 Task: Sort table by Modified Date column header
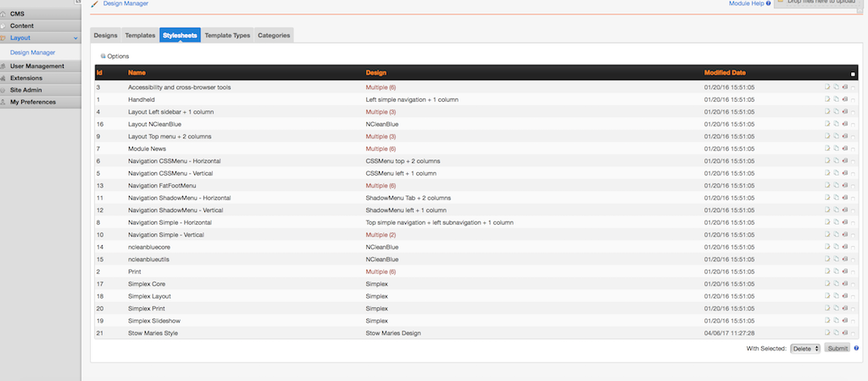(x=725, y=73)
